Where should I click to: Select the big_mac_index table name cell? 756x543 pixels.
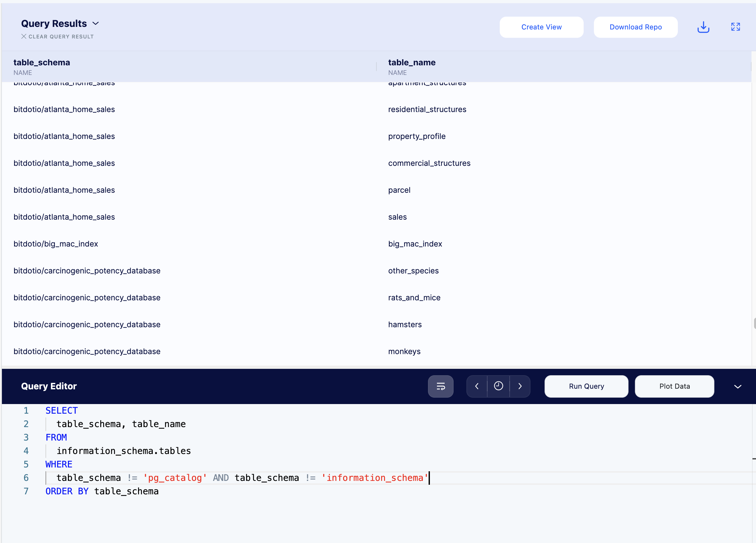click(415, 244)
